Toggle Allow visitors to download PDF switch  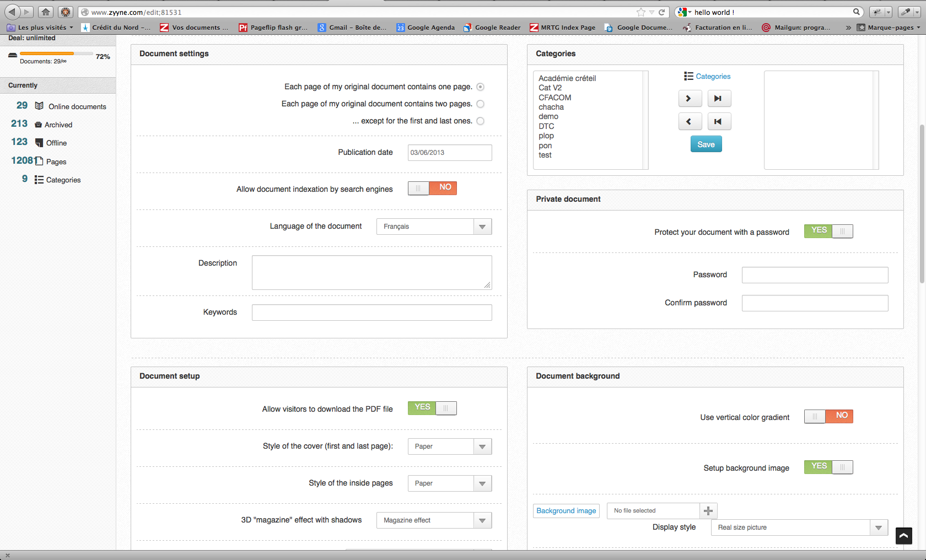point(432,408)
